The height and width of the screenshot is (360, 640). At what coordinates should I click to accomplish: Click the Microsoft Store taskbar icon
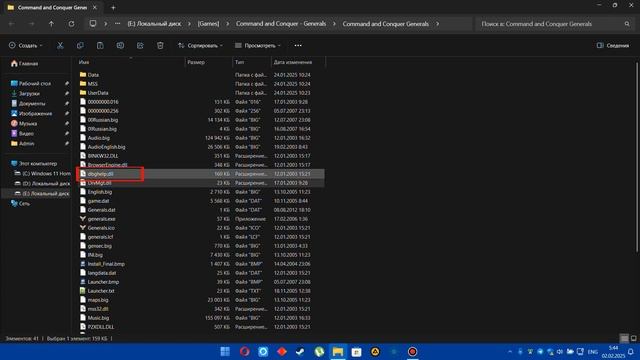[356, 351]
